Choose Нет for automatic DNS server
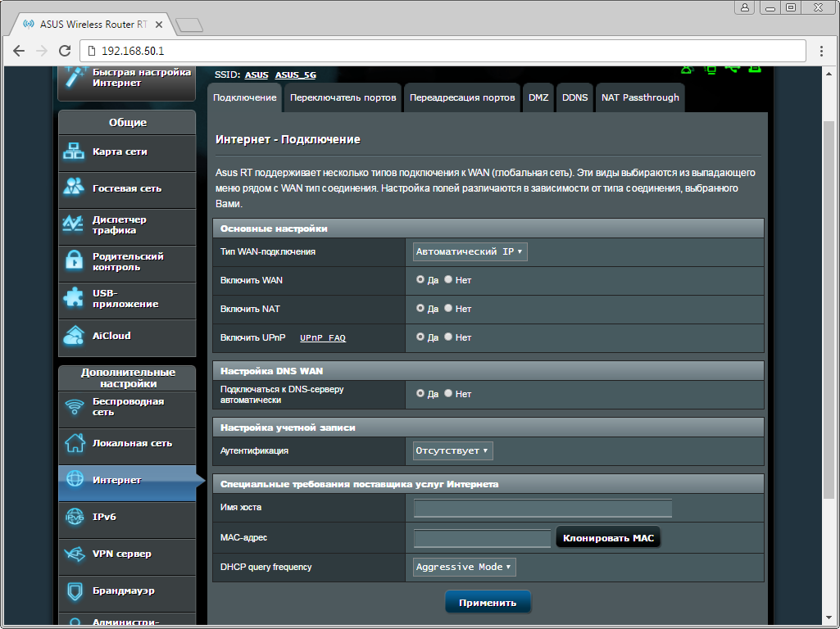The width and height of the screenshot is (840, 629). point(447,393)
